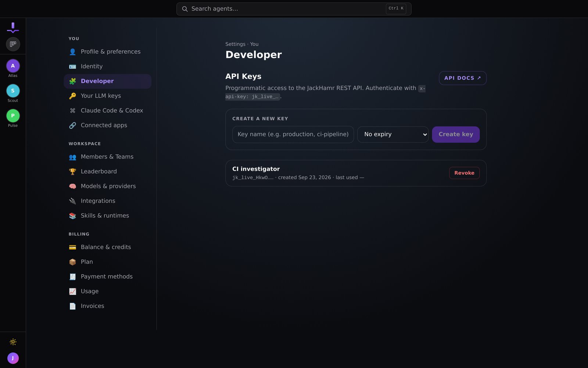This screenshot has width=588, height=368.
Task: Open the Invoices page
Action: [108, 306]
